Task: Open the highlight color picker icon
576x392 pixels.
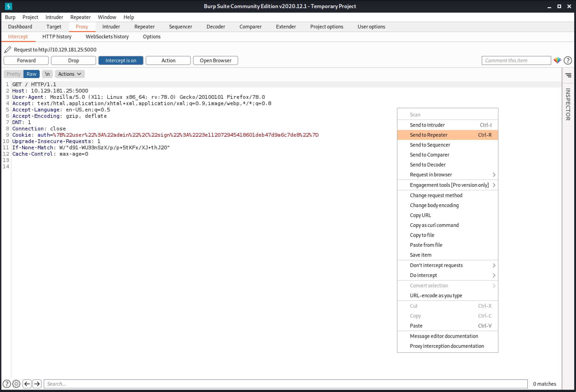Action: 558,60
